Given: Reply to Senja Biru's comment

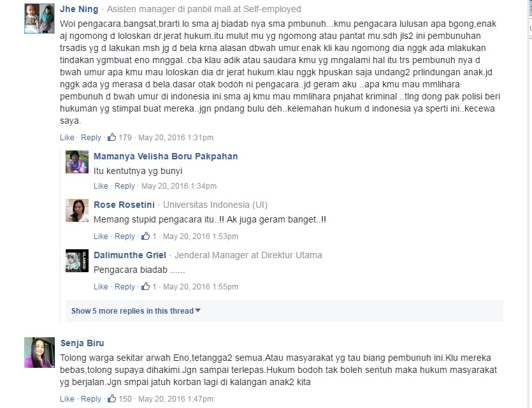Looking at the screenshot, I should (x=91, y=399).
